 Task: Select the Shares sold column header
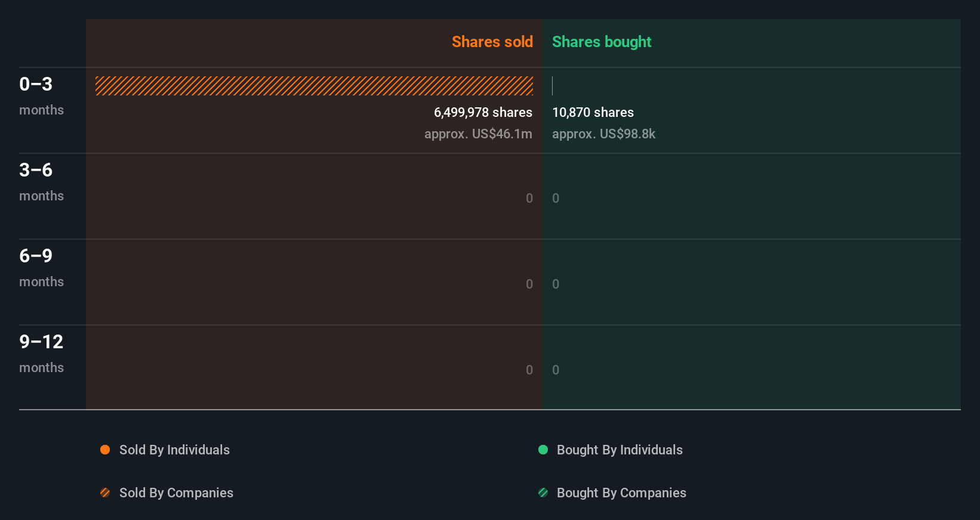492,42
